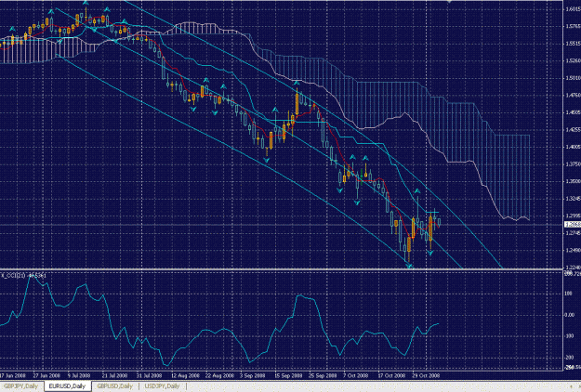Click the 3 Sep 2008 date label
The image size is (581, 392).
252,375
